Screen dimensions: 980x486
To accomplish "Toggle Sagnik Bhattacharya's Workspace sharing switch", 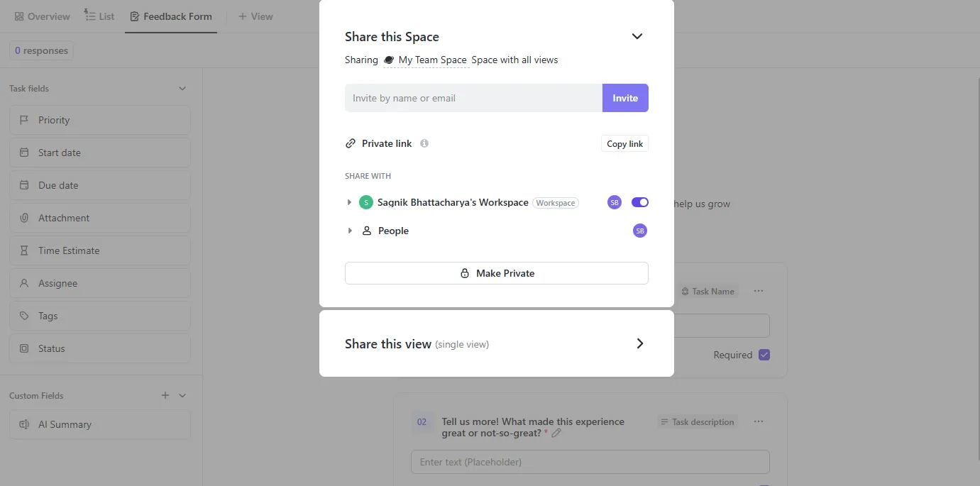I will coord(640,202).
